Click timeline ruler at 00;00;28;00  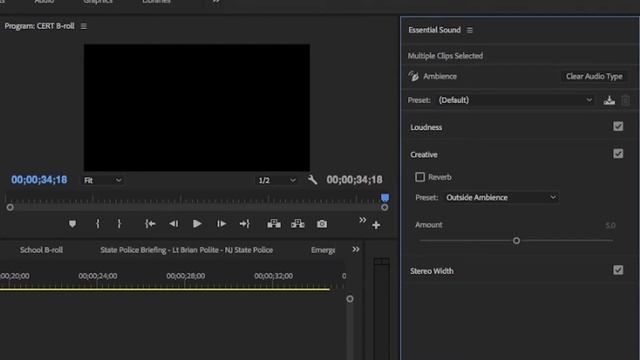click(186, 276)
